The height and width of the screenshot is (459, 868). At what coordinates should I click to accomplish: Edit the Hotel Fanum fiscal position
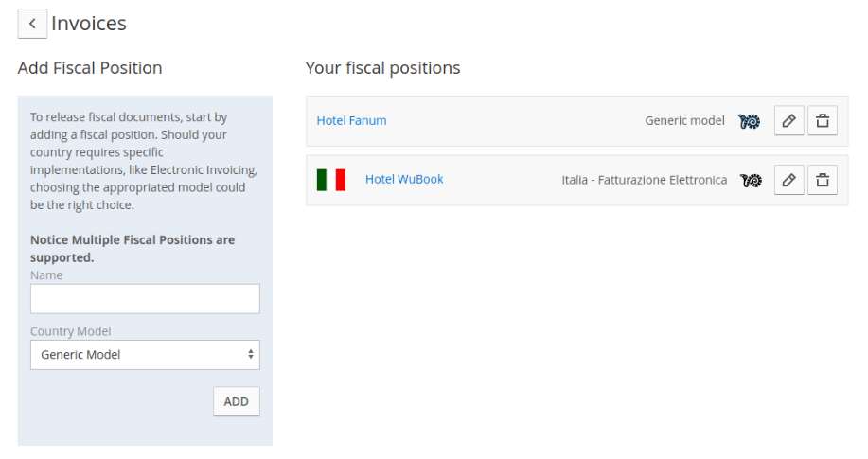point(788,121)
